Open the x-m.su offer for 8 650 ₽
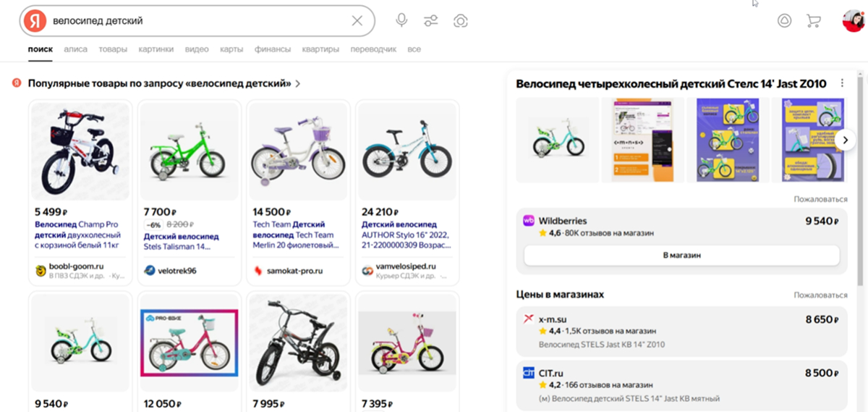The height and width of the screenshot is (412, 868). click(x=681, y=332)
